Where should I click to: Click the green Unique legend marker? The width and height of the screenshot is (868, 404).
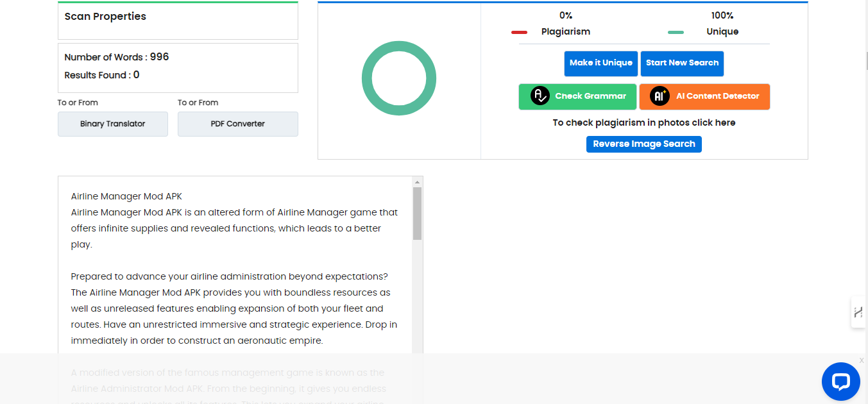pos(676,32)
